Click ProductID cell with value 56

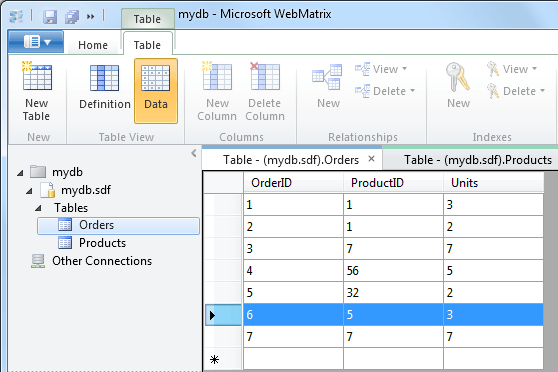click(393, 271)
